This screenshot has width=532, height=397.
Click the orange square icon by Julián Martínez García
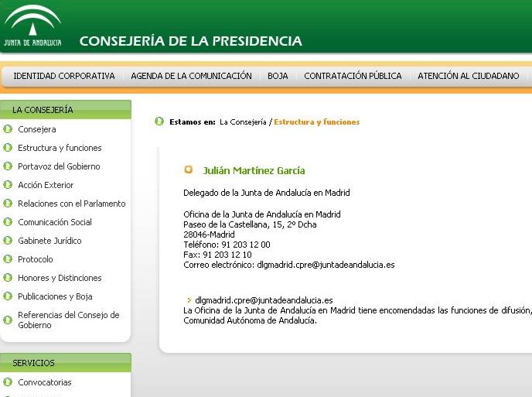pos(188,170)
